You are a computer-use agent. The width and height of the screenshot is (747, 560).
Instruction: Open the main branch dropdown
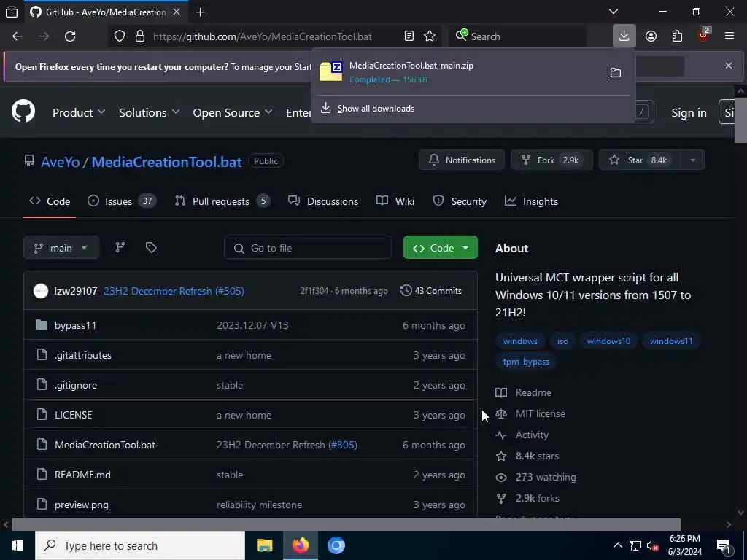coord(61,248)
